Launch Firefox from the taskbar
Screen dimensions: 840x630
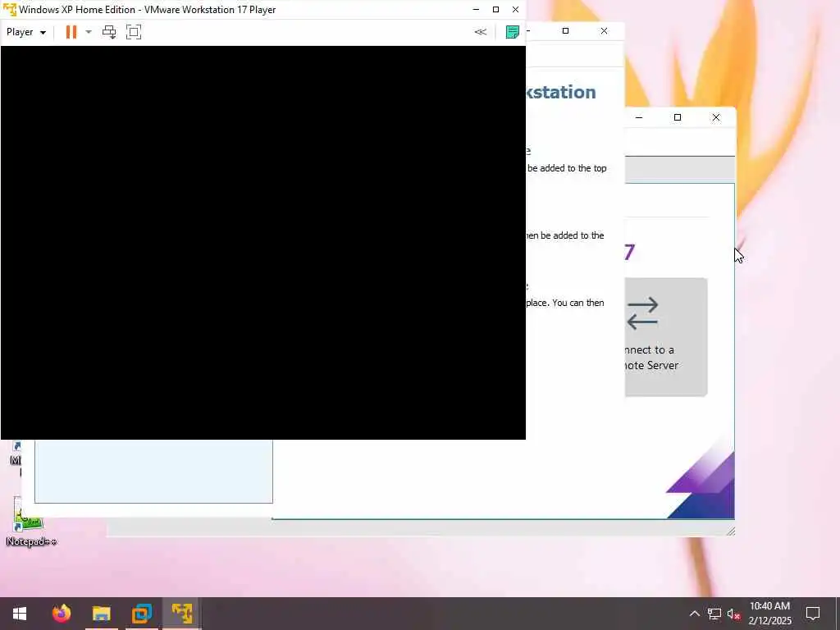point(62,614)
